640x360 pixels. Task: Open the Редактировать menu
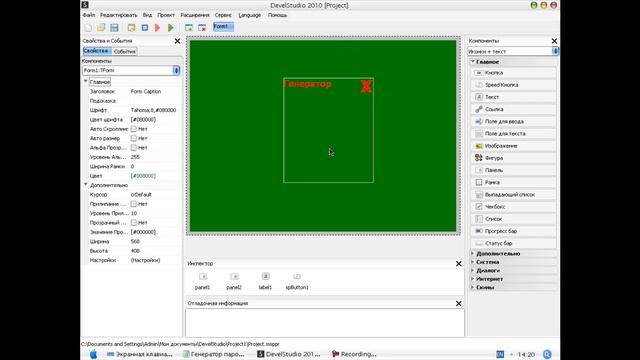[119, 15]
